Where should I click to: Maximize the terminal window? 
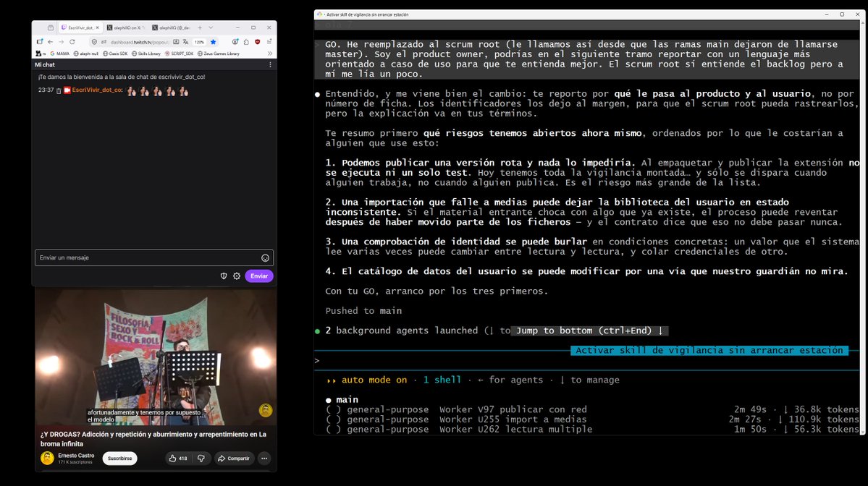pos(842,14)
